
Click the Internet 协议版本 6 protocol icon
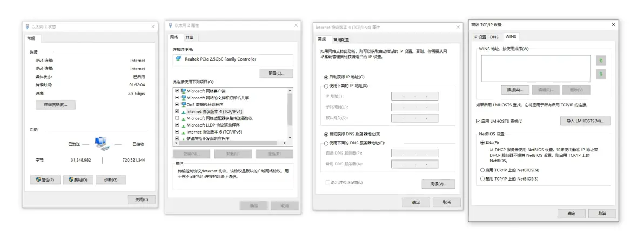coord(183,132)
